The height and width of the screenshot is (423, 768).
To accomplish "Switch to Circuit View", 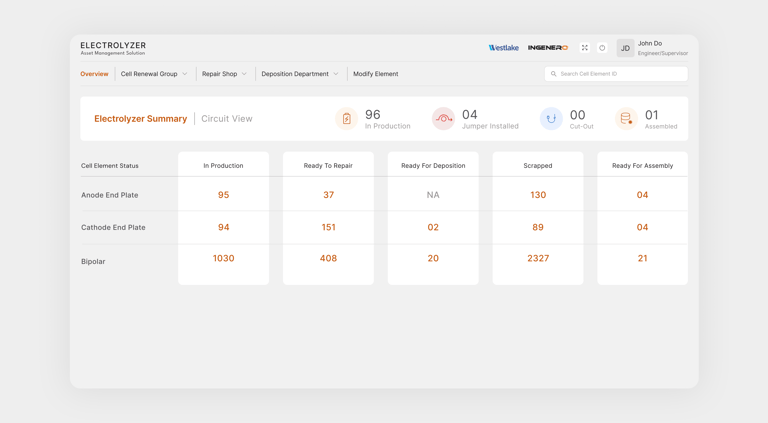I will [227, 118].
